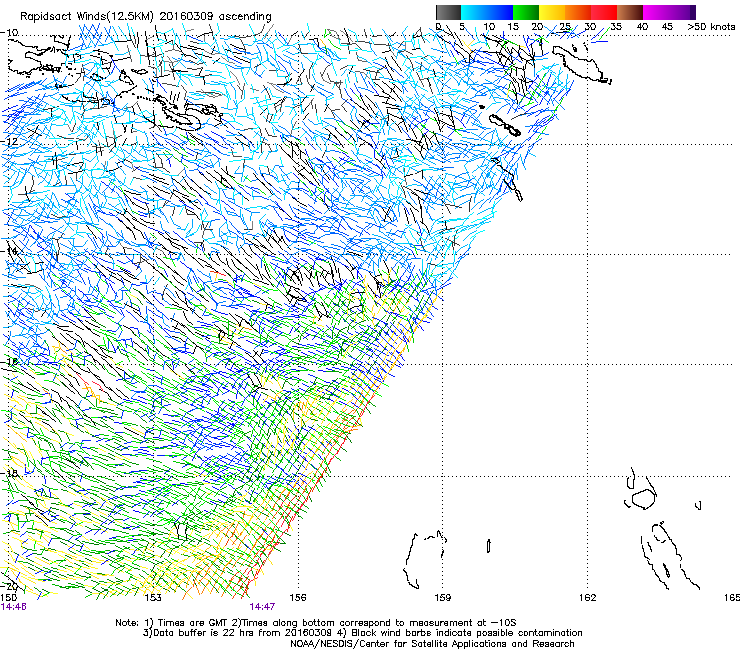
Task: Click the 162 longitude axis label
Action: (588, 598)
